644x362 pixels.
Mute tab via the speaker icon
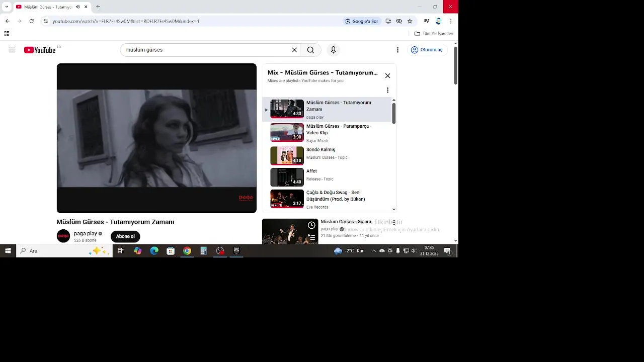click(x=77, y=7)
